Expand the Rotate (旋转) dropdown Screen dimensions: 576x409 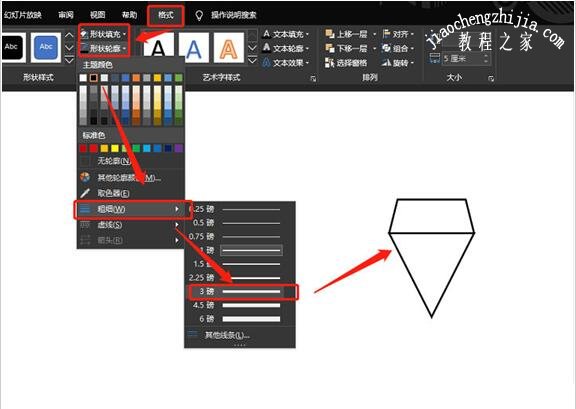[x=398, y=63]
